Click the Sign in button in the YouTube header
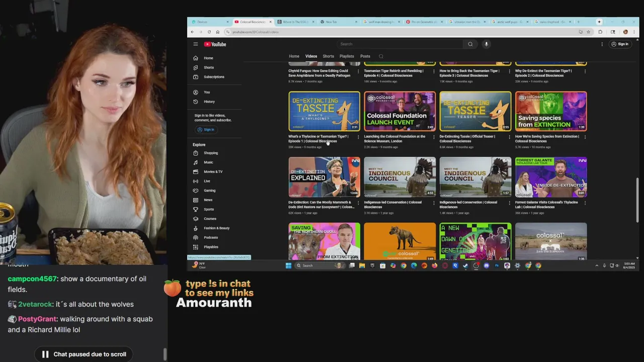Screen dimensions: 644x362 tap(620, 44)
